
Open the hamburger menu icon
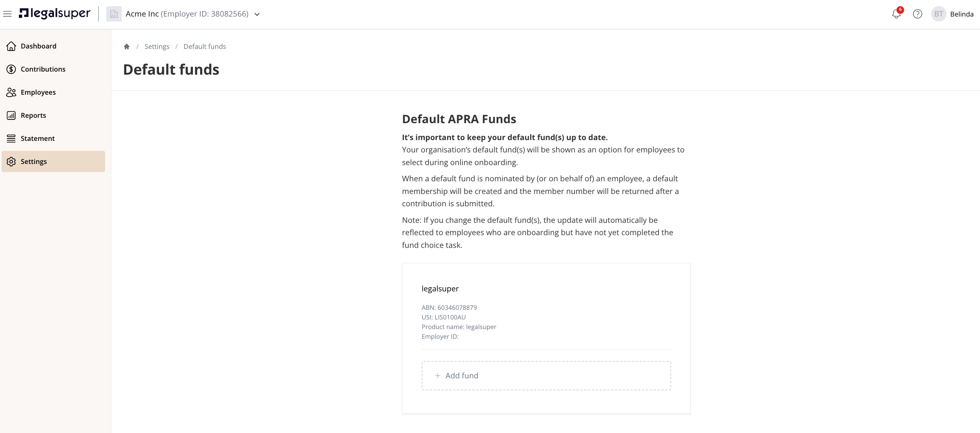point(7,14)
